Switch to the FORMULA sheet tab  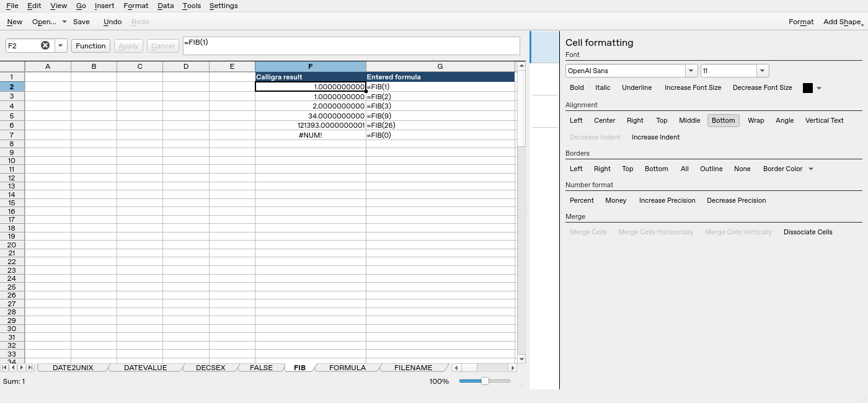click(x=347, y=368)
